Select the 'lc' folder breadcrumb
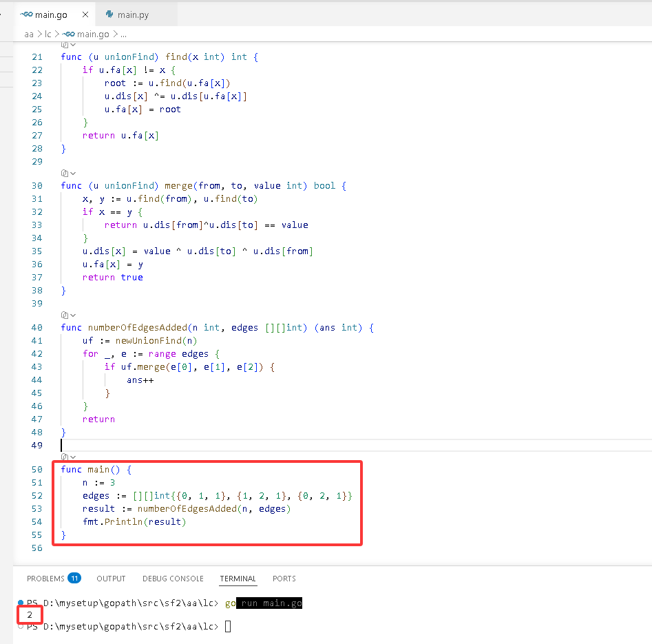The width and height of the screenshot is (652, 644). click(x=48, y=34)
